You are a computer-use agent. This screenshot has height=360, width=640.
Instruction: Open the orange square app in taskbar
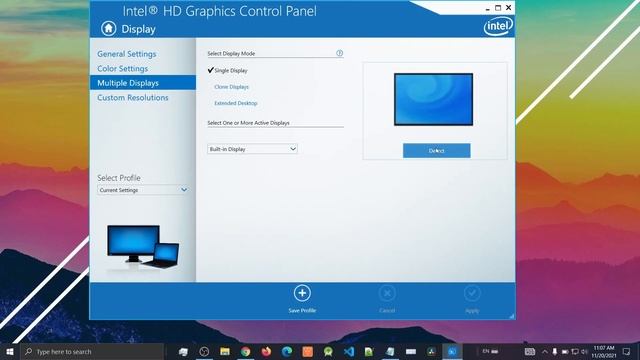point(307,351)
